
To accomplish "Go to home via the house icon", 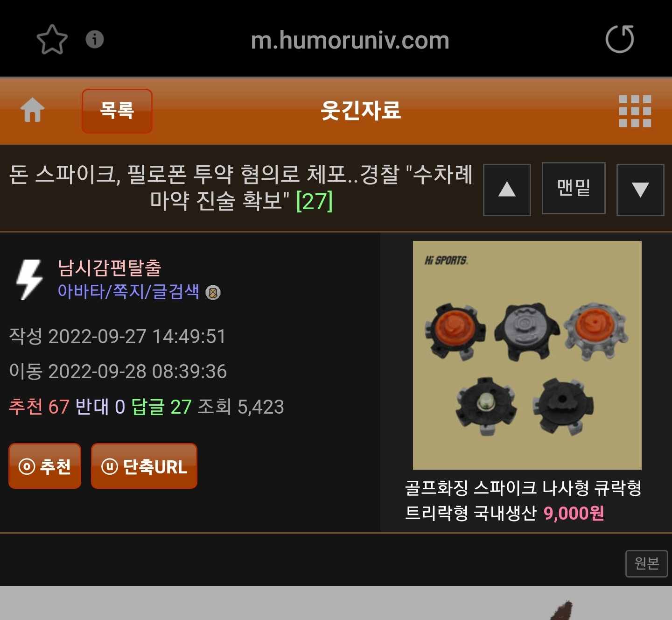I will 33,110.
